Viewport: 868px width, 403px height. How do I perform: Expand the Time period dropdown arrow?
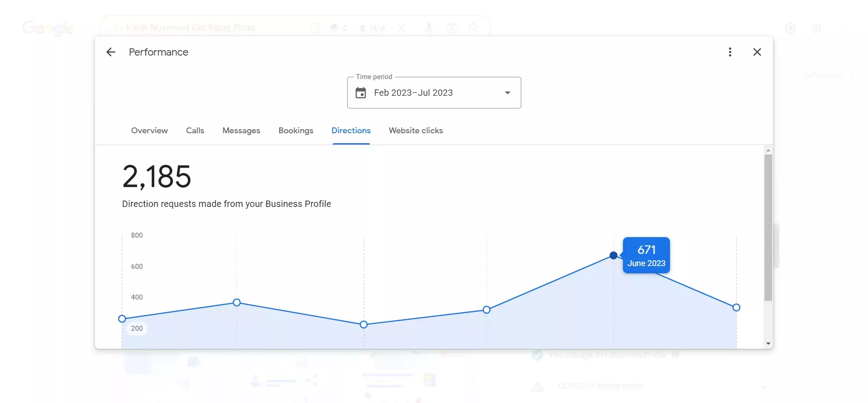508,93
